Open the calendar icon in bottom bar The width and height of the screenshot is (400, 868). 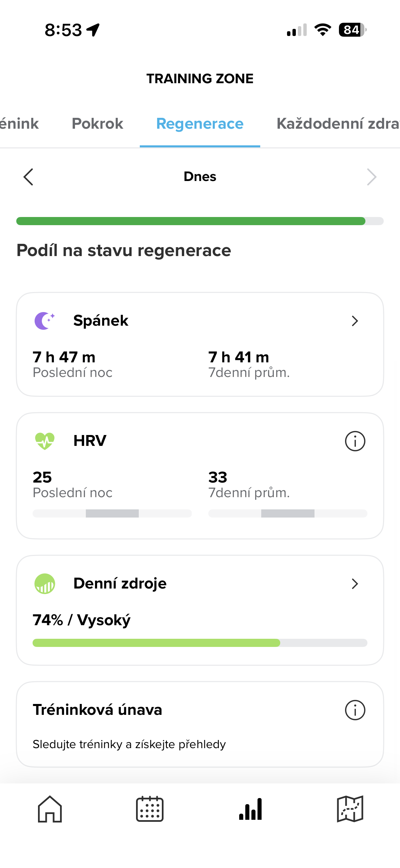[150, 809]
